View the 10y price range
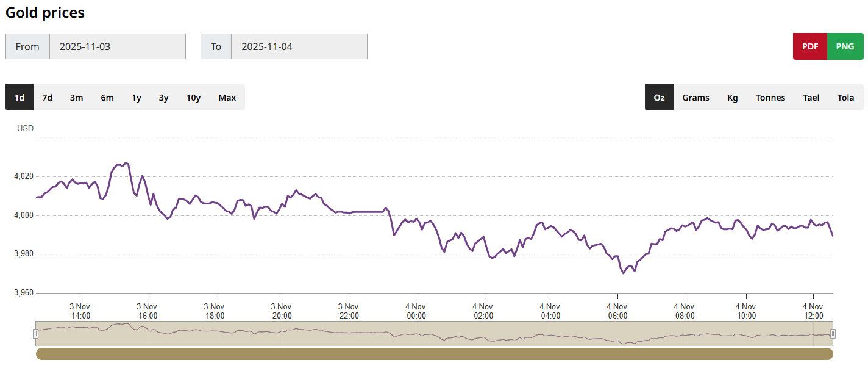The height and width of the screenshot is (368, 868). 193,98
